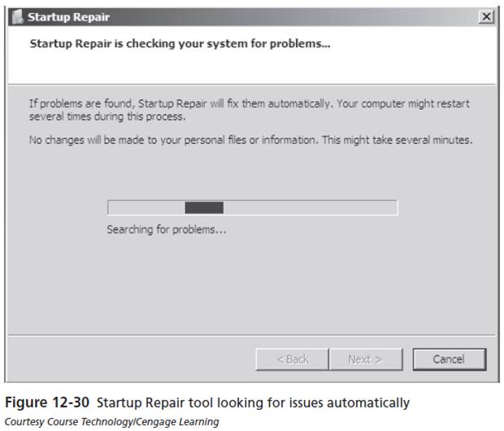Click the Startup Repair title bar icon

pos(18,17)
